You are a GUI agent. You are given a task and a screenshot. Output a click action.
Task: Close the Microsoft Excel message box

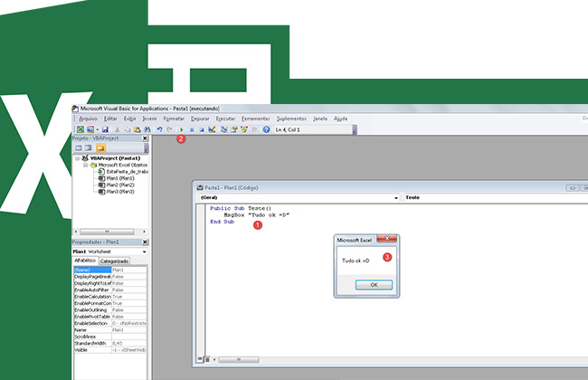point(387,239)
